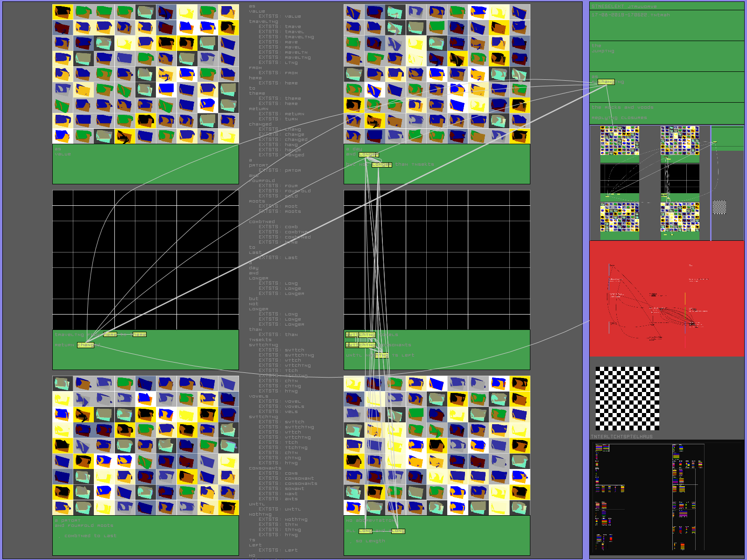Click highlighted 'here' inside the word 'there'

pos(139,335)
